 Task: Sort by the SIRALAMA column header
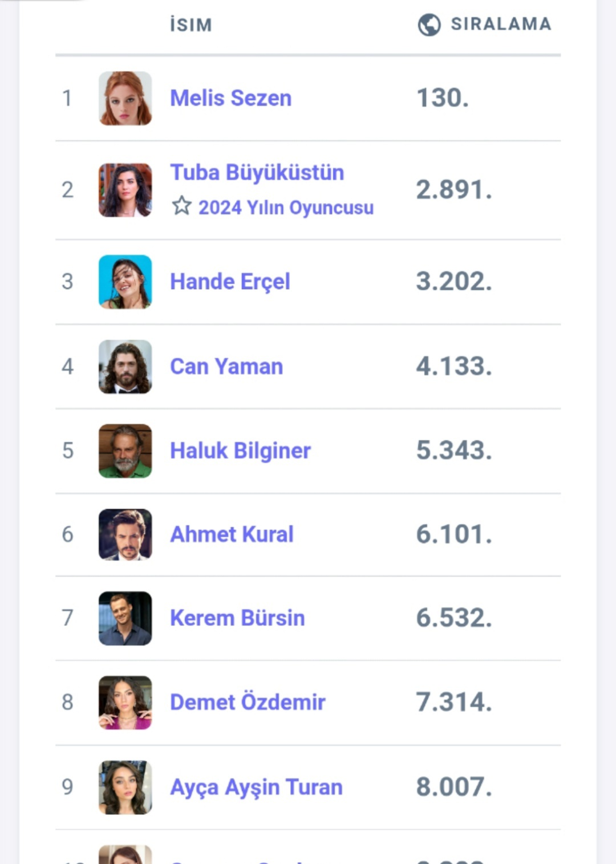[x=501, y=24]
